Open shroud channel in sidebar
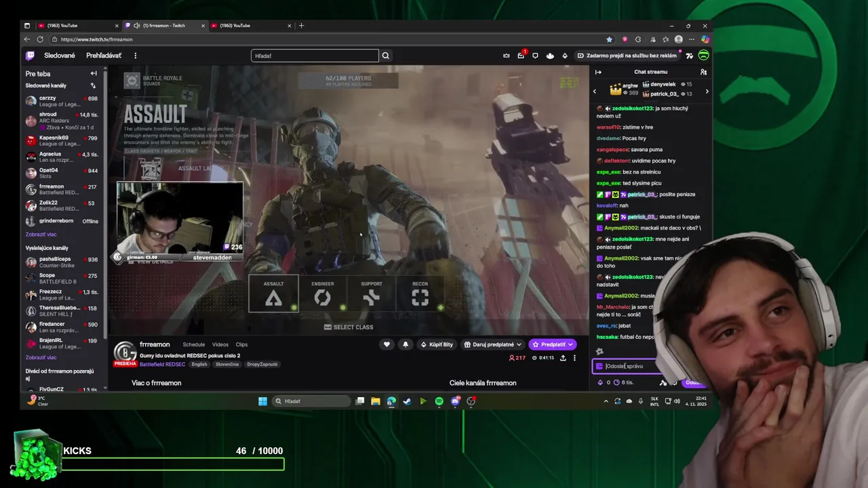The image size is (868, 488). point(62,120)
